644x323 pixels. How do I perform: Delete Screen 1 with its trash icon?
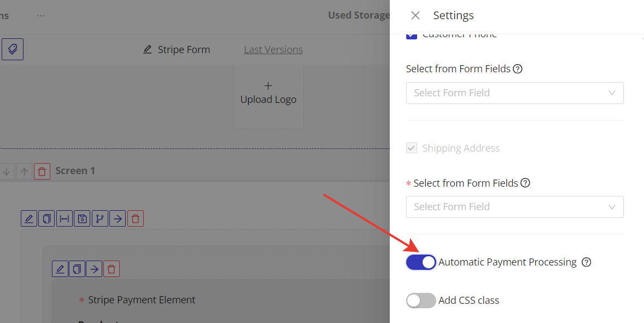tap(42, 171)
